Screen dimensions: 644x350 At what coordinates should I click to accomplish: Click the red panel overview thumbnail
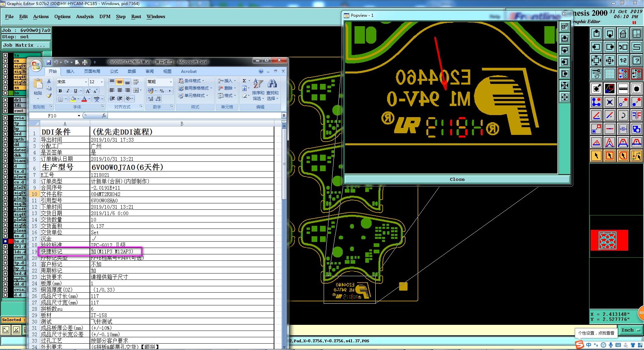[x=609, y=240]
